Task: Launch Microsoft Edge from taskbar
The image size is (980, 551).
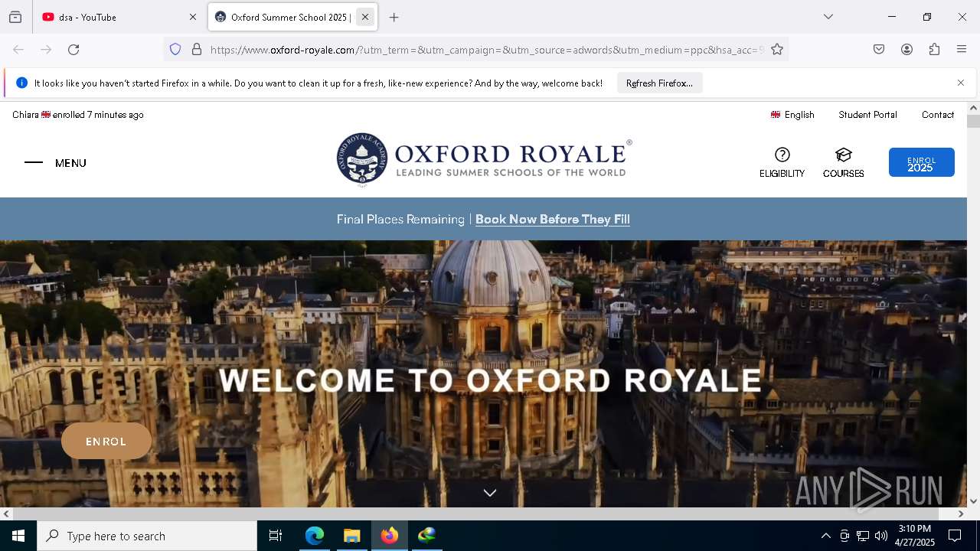Action: point(315,536)
